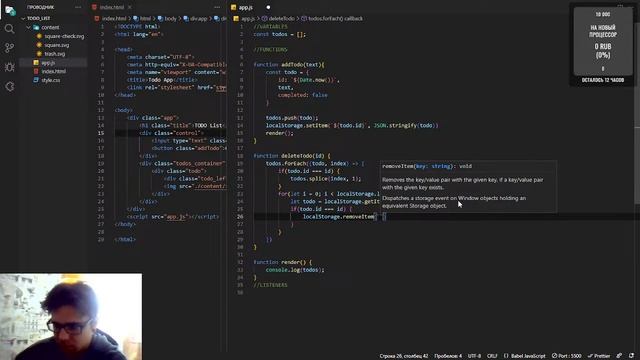
Task: Collapse the TODO_LIST root folder
Action: (x=38, y=18)
